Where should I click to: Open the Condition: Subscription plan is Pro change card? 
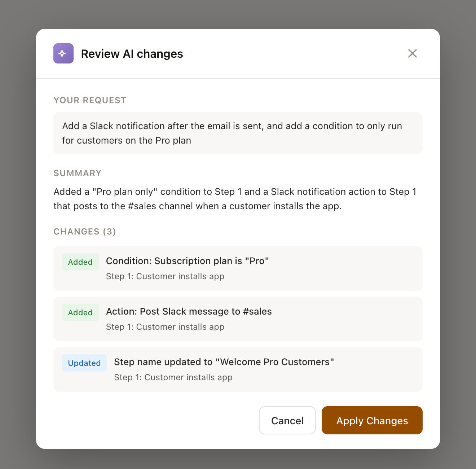click(x=238, y=268)
